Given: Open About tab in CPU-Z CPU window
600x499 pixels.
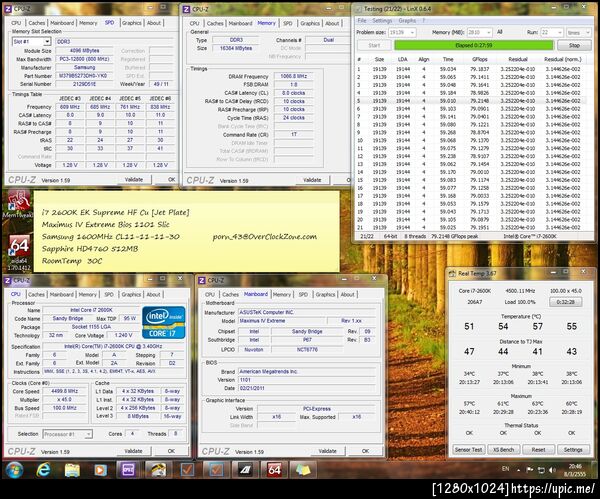Looking at the screenshot, I should (x=153, y=294).
